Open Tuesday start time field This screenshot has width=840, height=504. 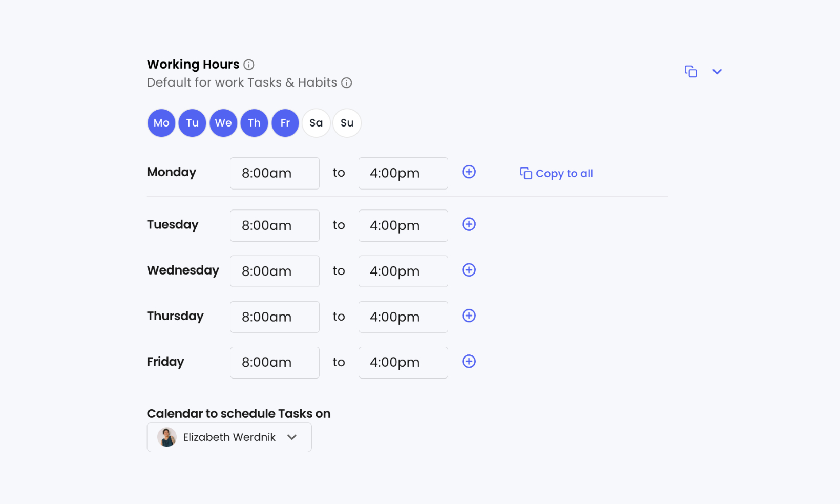(x=275, y=225)
